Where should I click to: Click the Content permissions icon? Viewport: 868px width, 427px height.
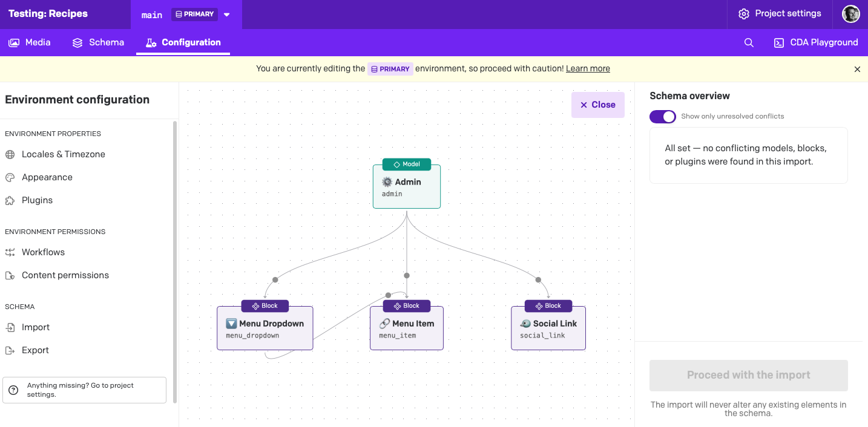tap(10, 275)
